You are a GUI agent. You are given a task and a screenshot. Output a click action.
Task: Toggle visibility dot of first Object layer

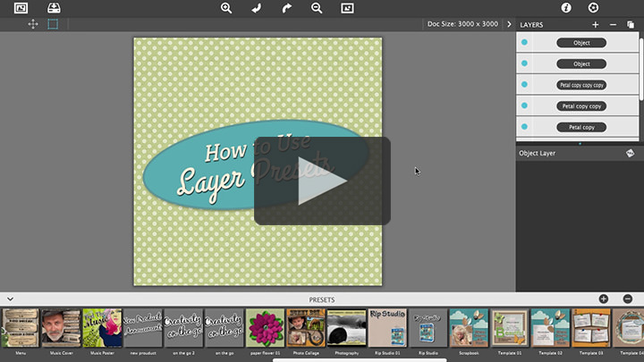(x=524, y=42)
